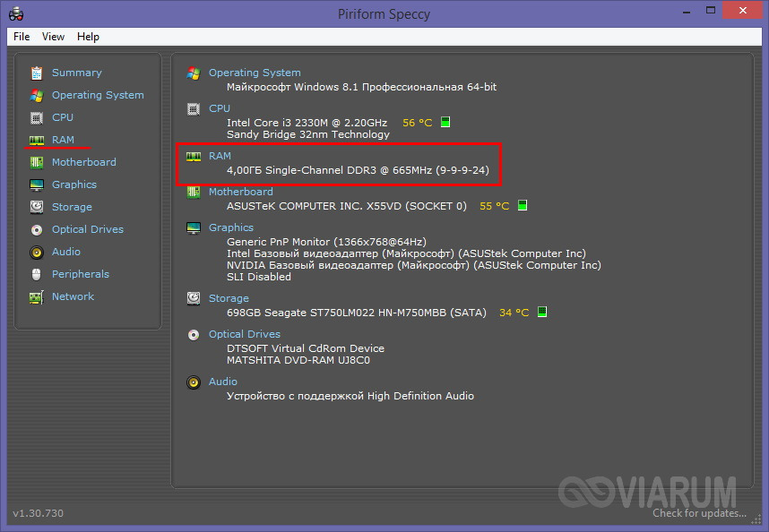Select the Operating System sidebar icon
The width and height of the screenshot is (769, 532).
37,95
